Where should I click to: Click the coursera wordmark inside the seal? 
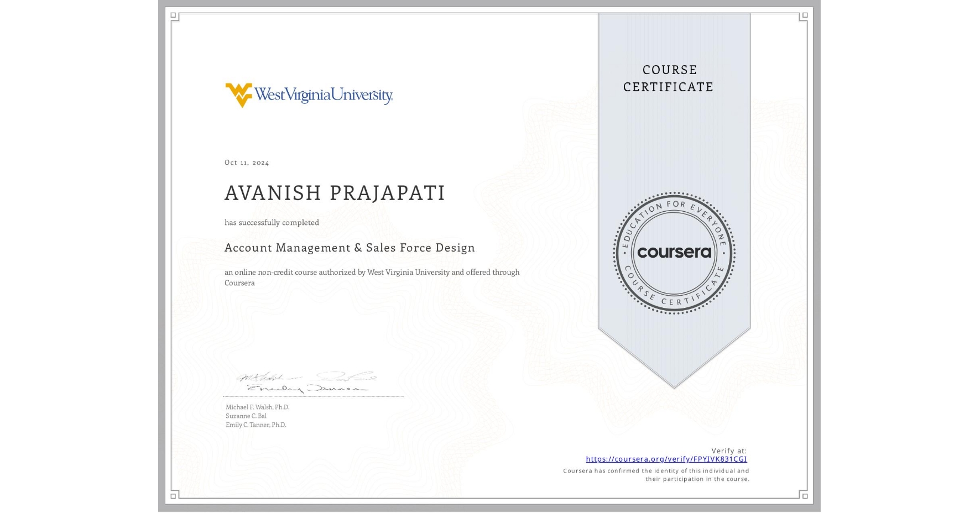pos(675,252)
